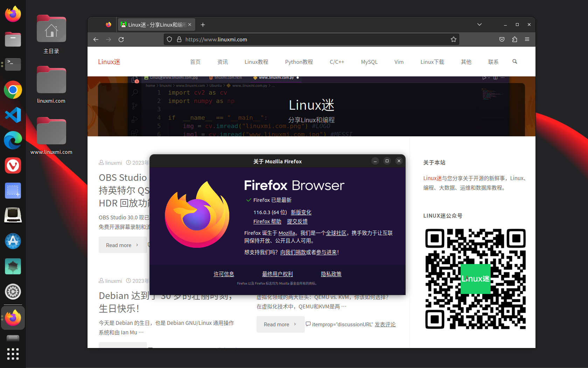Open Firefox from the top of the dock
Viewport: 588px width, 368px height.
[x=13, y=14]
